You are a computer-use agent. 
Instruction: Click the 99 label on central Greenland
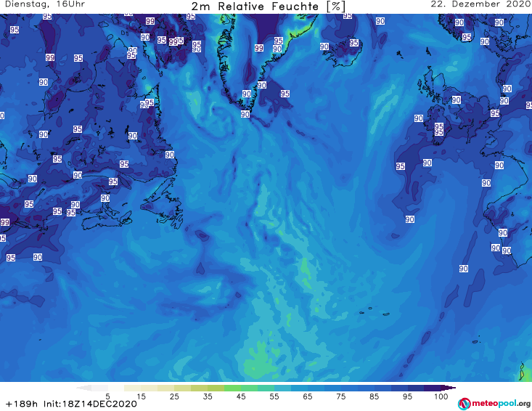click(259, 48)
